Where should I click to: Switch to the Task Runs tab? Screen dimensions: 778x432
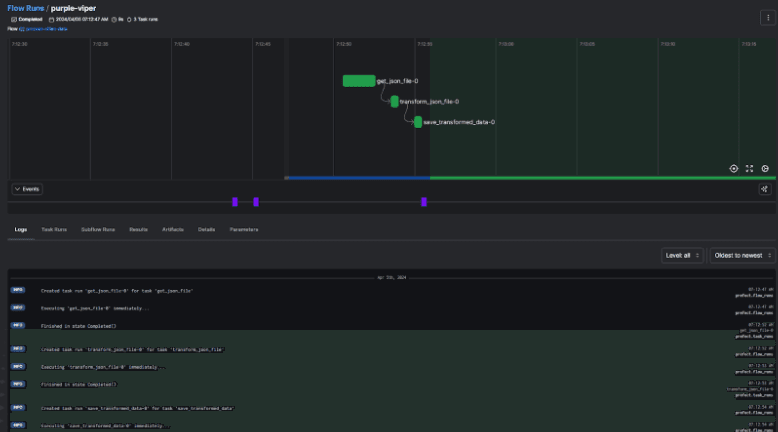pos(54,229)
